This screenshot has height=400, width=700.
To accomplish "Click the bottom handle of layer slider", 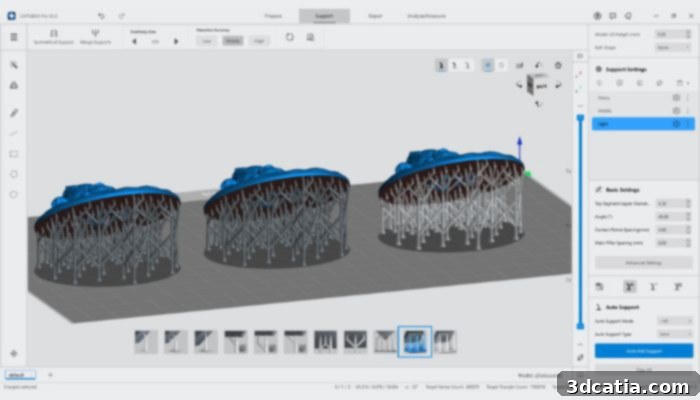I will (x=580, y=326).
